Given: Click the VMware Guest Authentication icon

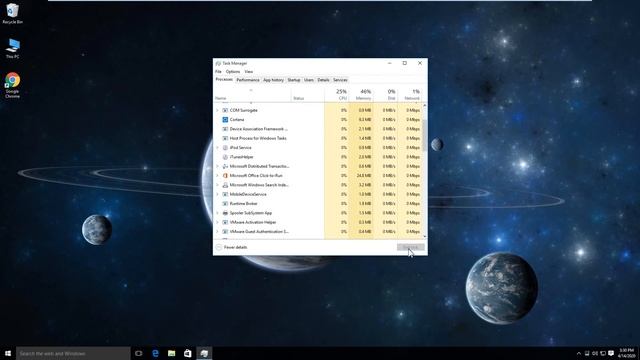Looking at the screenshot, I should (225, 232).
